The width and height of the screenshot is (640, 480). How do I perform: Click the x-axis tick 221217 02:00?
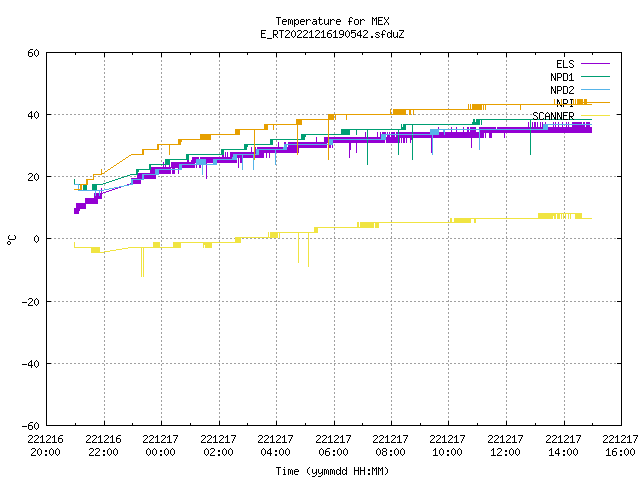click(218, 446)
